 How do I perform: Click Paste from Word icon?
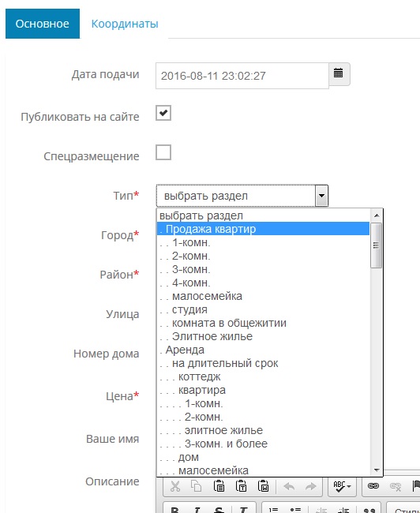pos(263,486)
